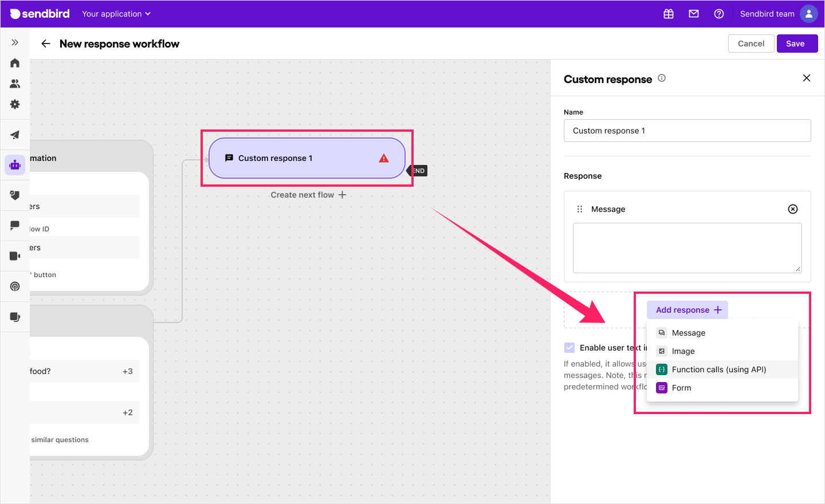Click the red warning triangle on node

384,158
